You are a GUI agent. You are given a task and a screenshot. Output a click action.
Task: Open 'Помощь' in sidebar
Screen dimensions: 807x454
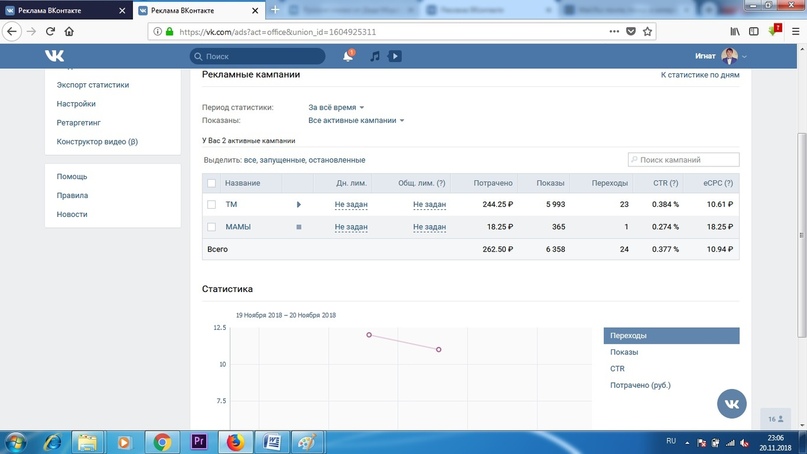pos(72,176)
